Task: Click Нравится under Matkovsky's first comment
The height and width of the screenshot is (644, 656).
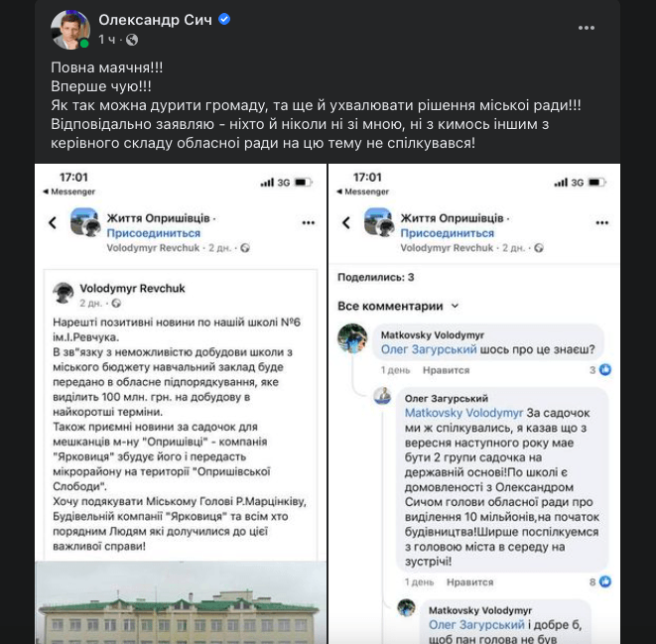Action: 446,370
